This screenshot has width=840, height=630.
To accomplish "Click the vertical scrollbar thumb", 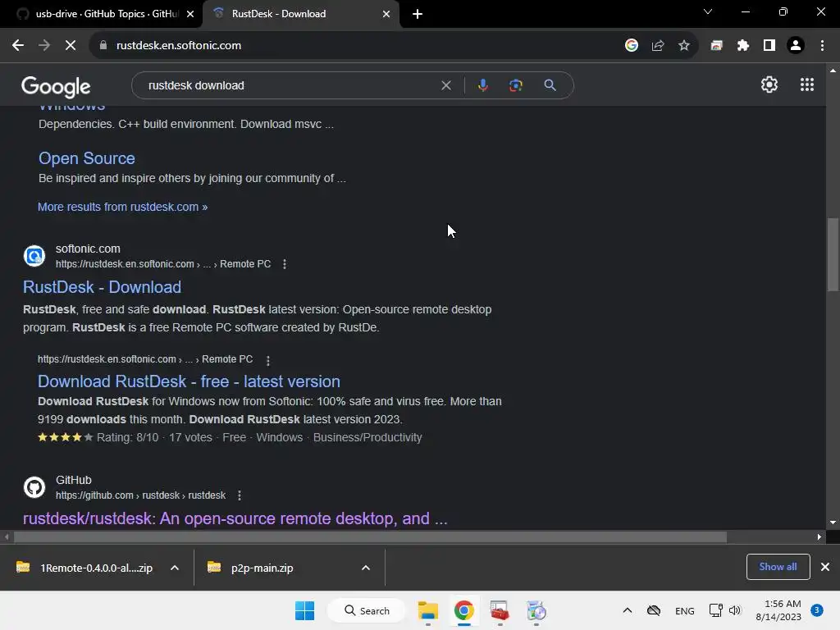I will [833, 254].
